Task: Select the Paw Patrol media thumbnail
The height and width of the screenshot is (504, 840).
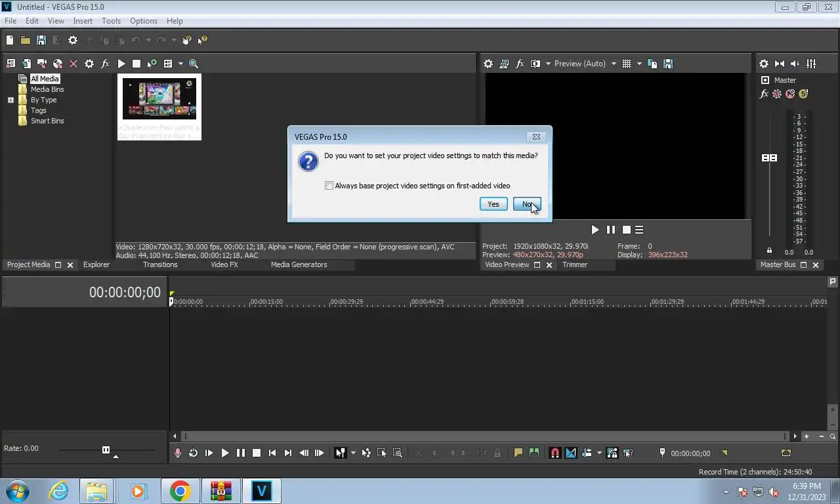Action: 159,107
